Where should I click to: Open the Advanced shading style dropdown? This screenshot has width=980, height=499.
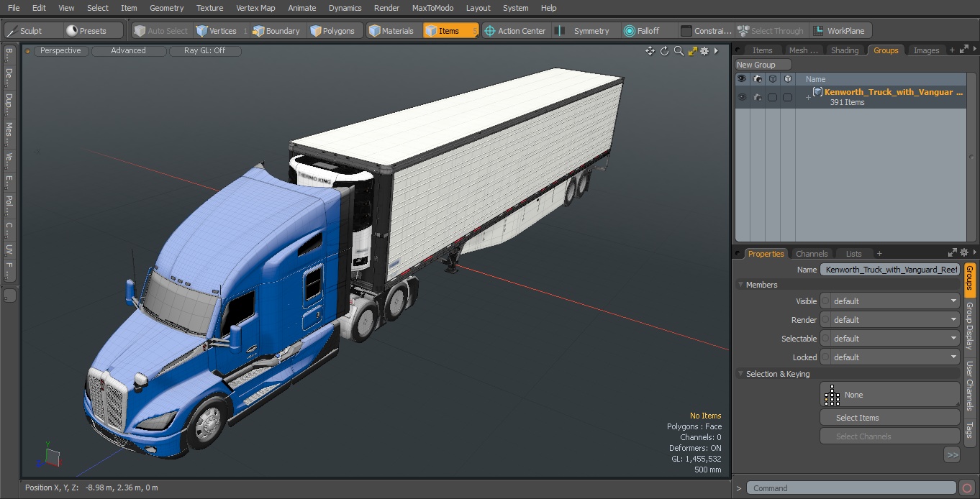coord(128,51)
